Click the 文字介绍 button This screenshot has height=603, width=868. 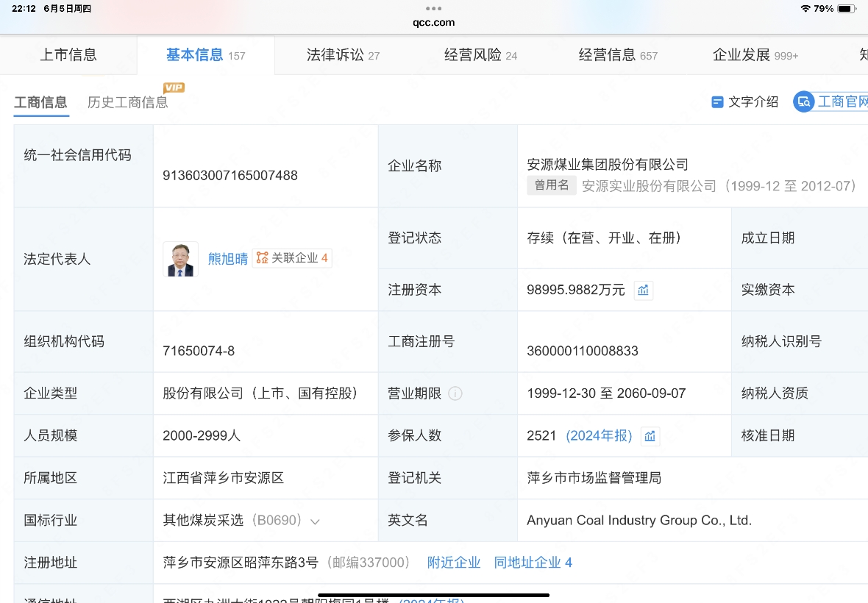point(744,101)
